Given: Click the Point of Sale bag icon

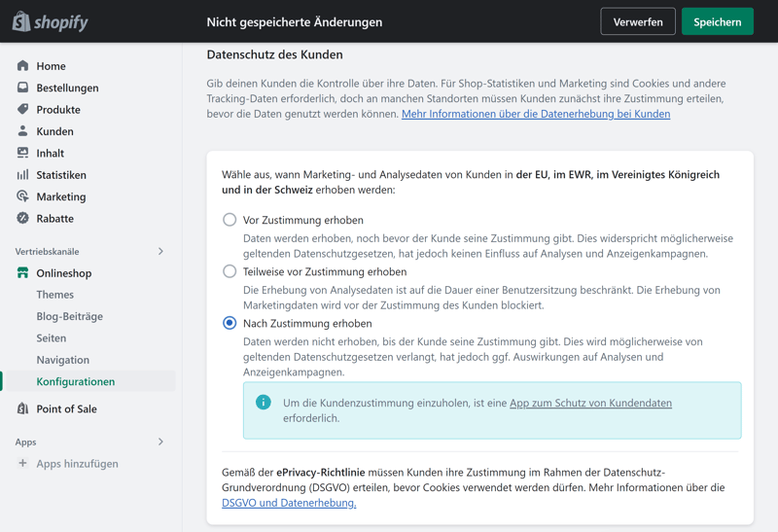Looking at the screenshot, I should [22, 408].
